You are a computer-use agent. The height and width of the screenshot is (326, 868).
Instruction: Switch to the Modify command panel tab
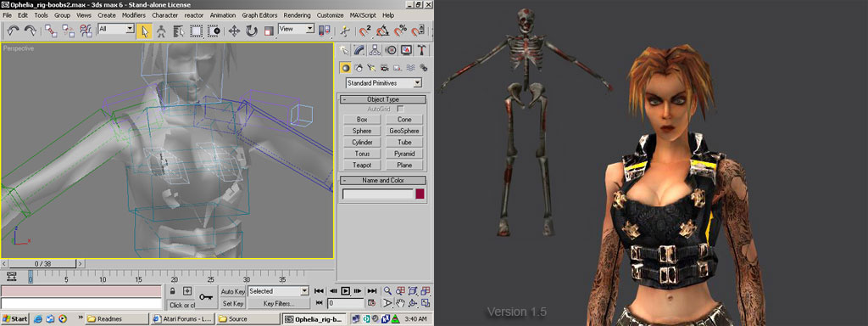(359, 49)
